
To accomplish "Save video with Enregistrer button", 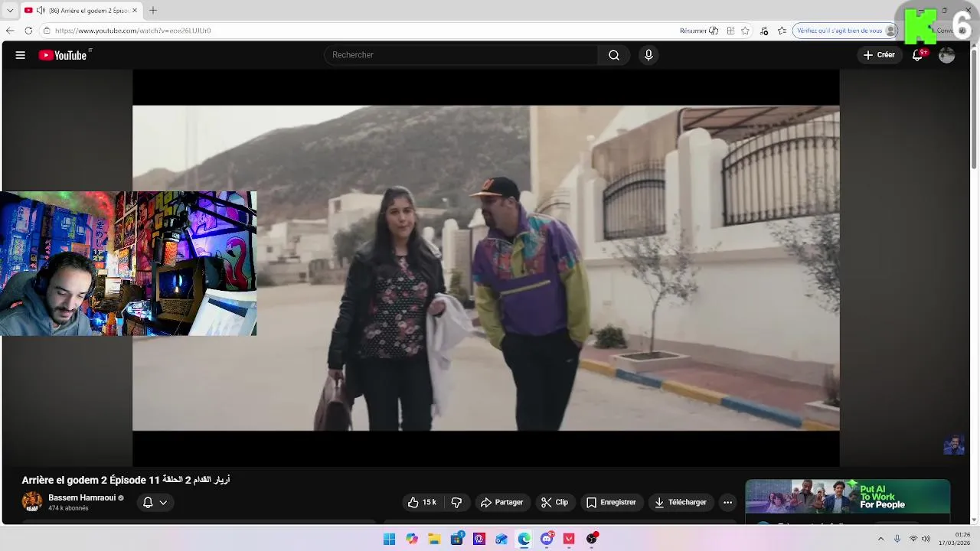I will [611, 502].
